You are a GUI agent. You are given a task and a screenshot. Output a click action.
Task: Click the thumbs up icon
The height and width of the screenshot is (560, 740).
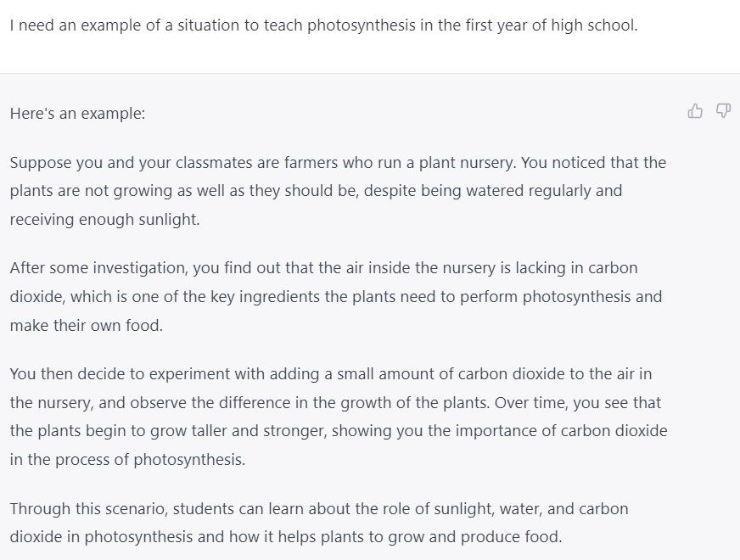(695, 111)
